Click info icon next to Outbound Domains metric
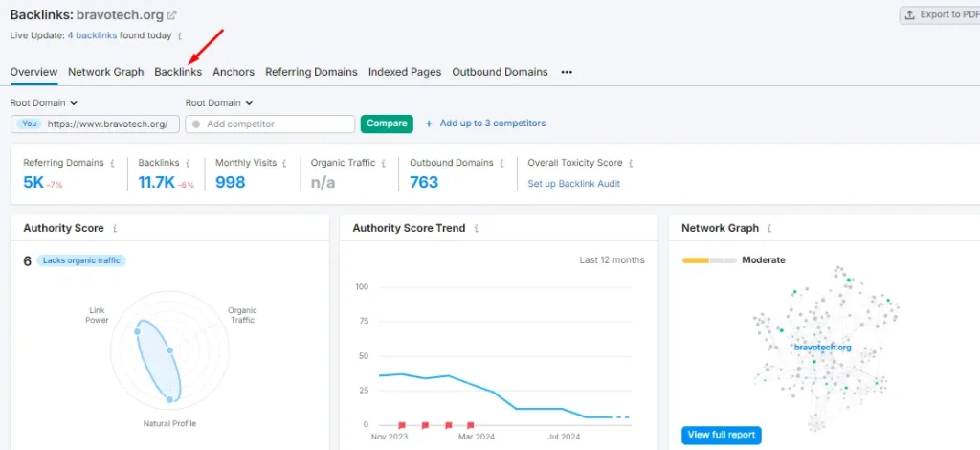Viewport: 980px width, 450px height. click(501, 163)
